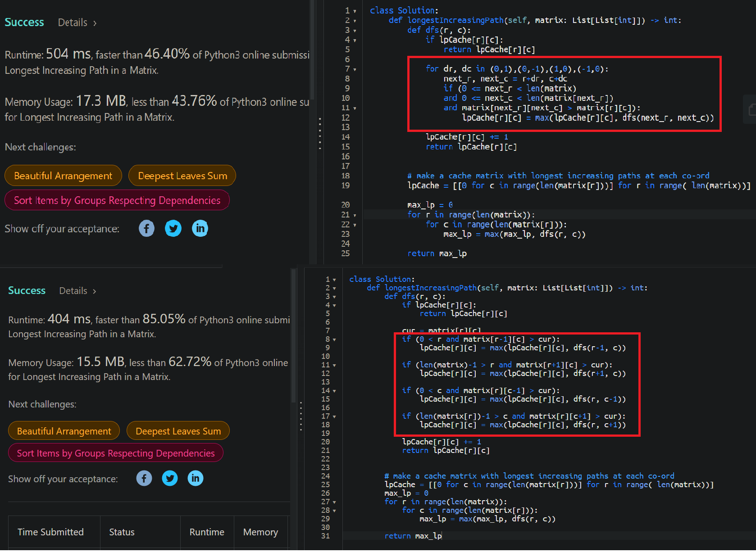Screen dimensions: 756x552
Task: Select the Time Submitted column header
Action: pos(50,532)
